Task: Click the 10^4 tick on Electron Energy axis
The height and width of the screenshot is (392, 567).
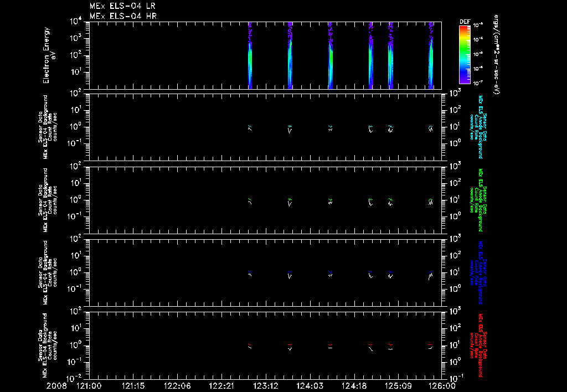Action: pos(76,22)
